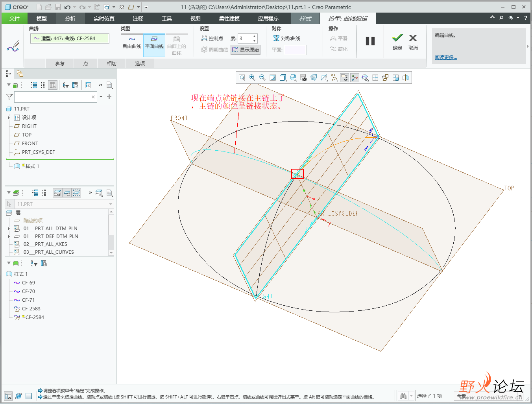Viewport: 532px width, 404px height.
Task: Switch to the 模型 ribbon tab
Action: click(x=42, y=18)
